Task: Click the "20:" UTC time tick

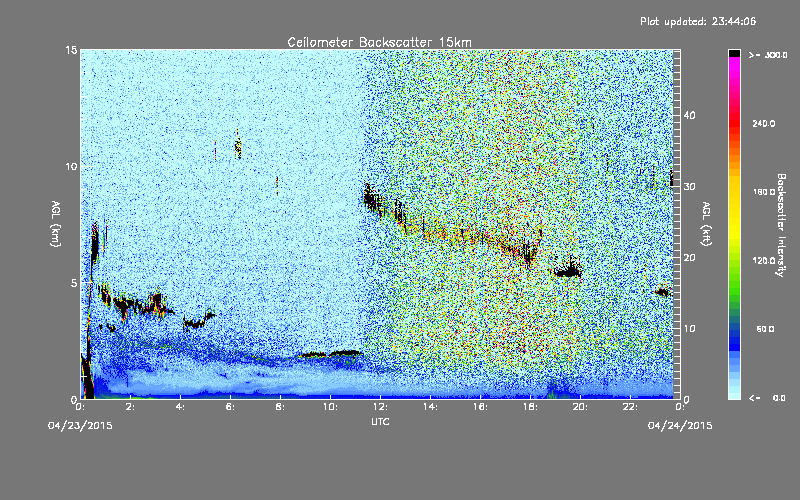Action: tap(580, 407)
